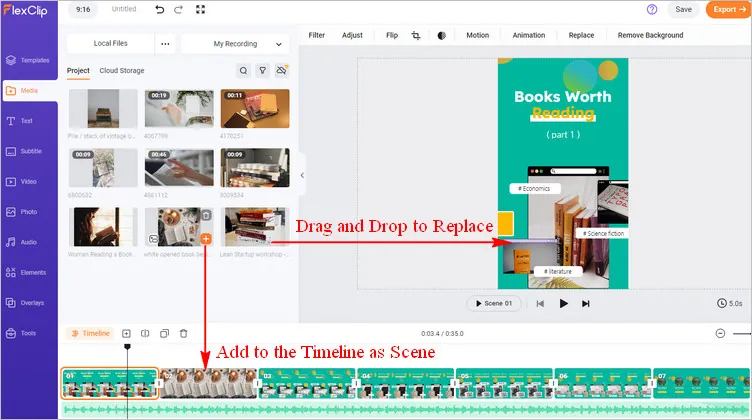Screen dimensions: 752x420
Task: Select the 00:46 media clip 4861112
Action: [x=179, y=168]
